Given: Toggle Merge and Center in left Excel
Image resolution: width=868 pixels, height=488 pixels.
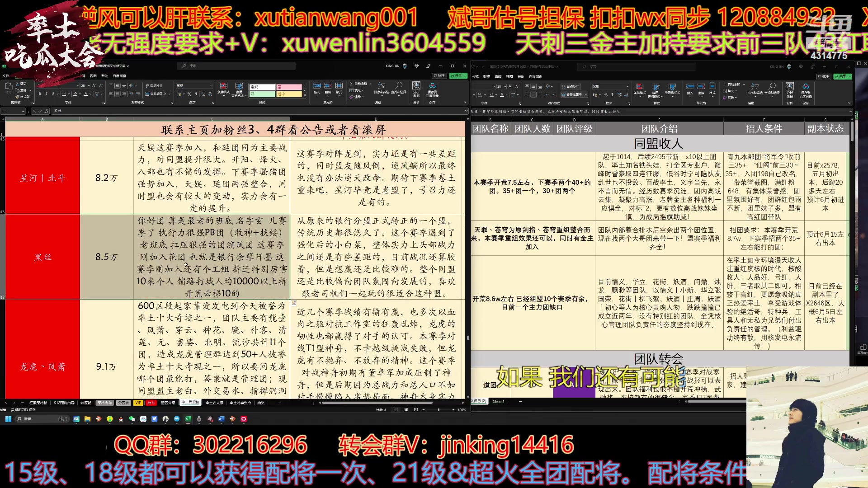Looking at the screenshot, I should [x=155, y=94].
